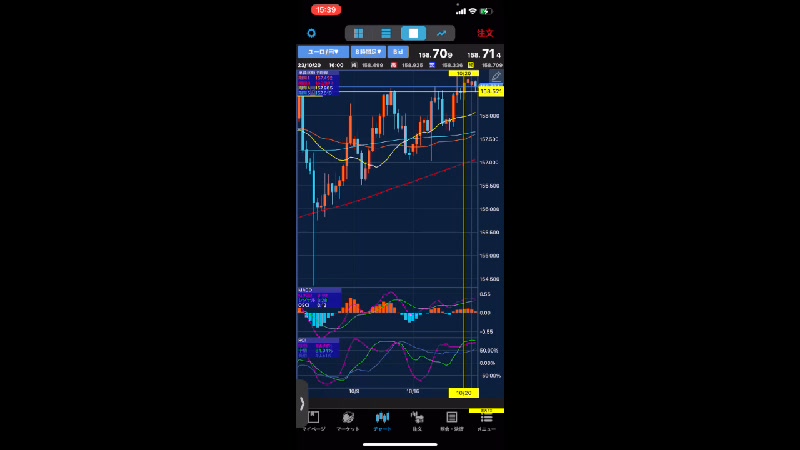This screenshot has width=800, height=450.
Task: Open the 注文 order tab icon
Action: 417,420
